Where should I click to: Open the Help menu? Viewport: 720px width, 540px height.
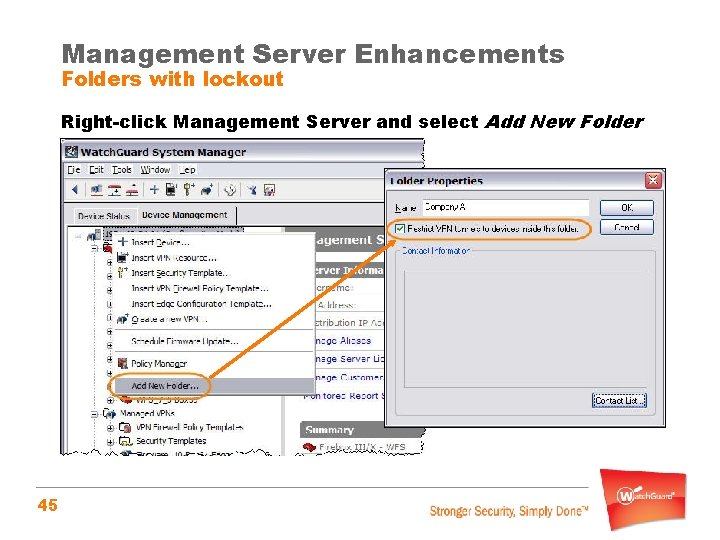[187, 170]
